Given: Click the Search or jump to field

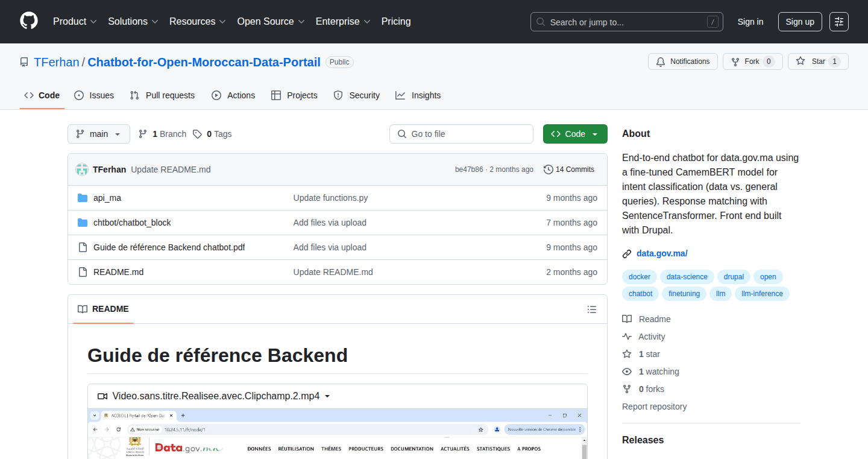Looking at the screenshot, I should 627,22.
